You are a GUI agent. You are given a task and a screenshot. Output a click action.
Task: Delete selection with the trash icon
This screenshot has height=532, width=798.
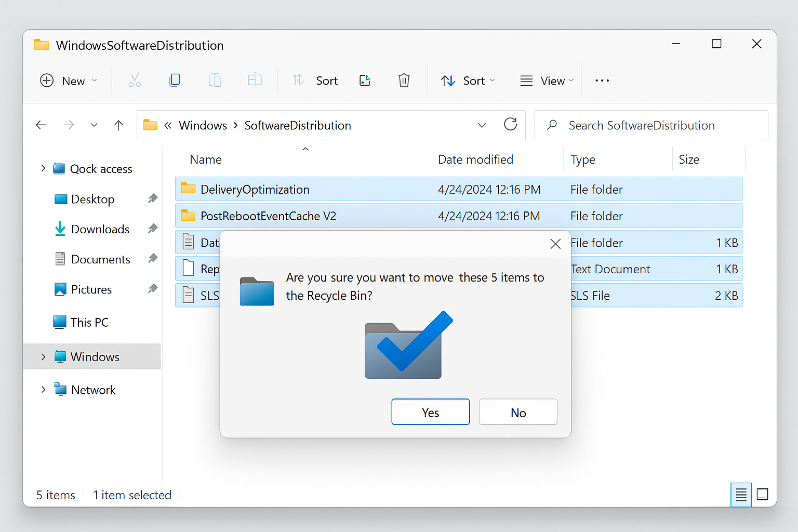pyautogui.click(x=404, y=80)
